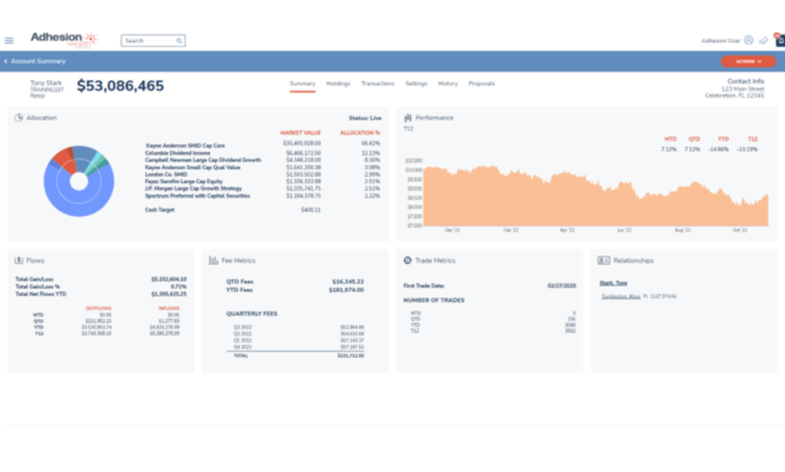Screen dimensions: 785x472
Task: Click the search magnifier icon
Action: tap(179, 41)
